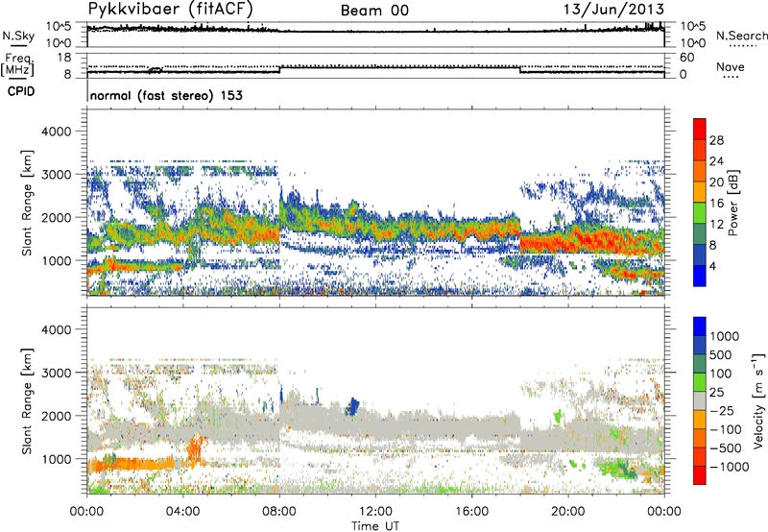Screen dimensions: 768x532
Task: Click time axis label '20:00'
Action: pos(567,512)
